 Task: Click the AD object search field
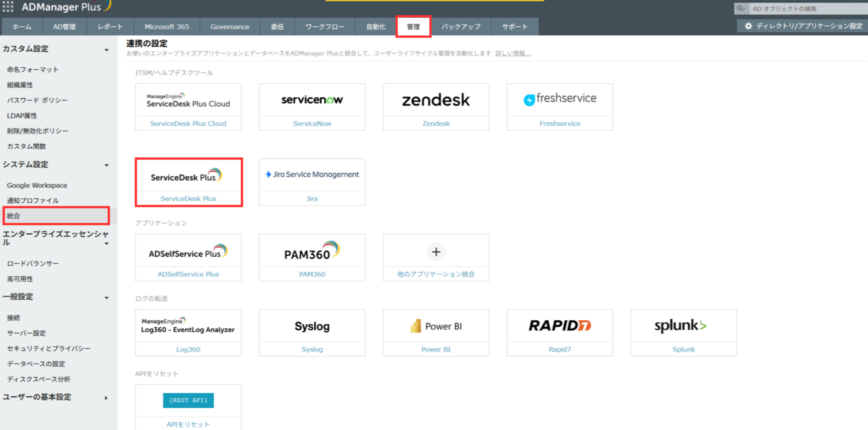point(806,9)
